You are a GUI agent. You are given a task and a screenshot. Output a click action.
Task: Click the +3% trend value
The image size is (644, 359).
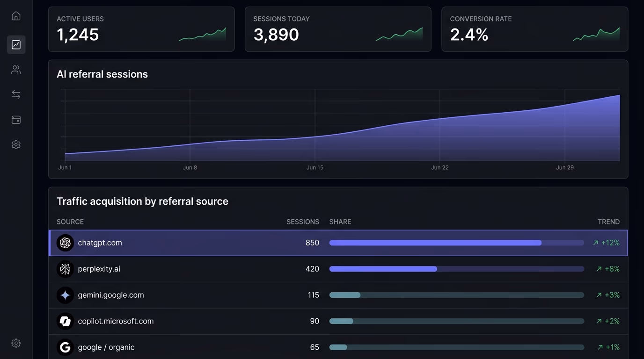[x=612, y=295]
